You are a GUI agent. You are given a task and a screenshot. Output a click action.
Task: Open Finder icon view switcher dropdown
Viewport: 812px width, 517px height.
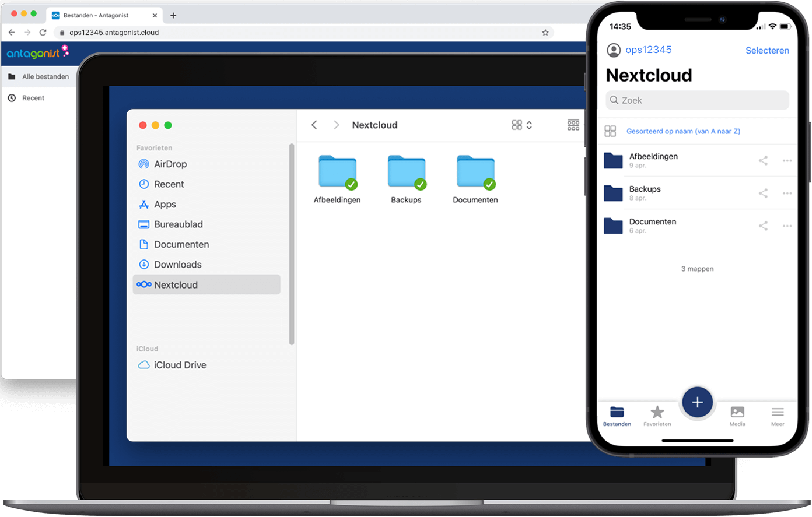522,125
